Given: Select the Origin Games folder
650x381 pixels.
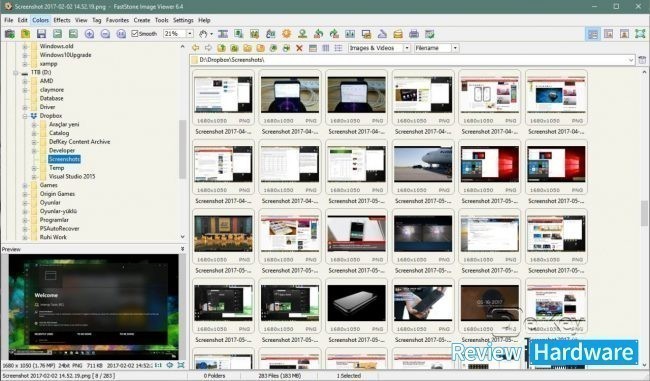Looking at the screenshot, I should [x=57, y=194].
